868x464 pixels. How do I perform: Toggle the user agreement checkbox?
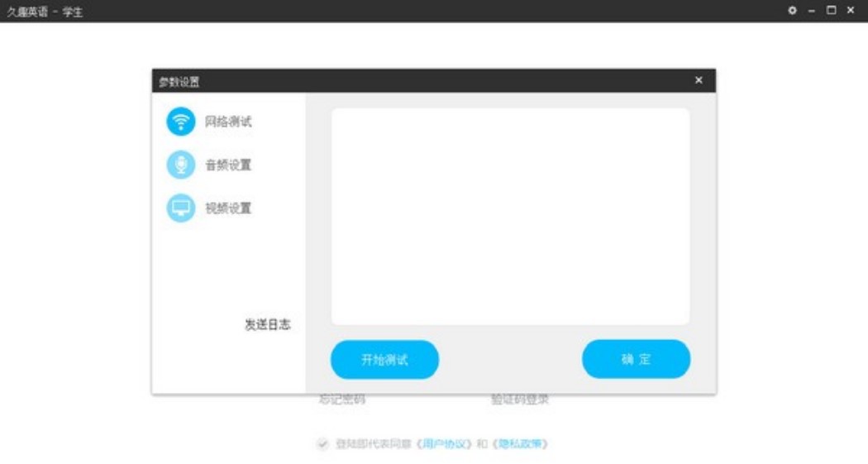[x=322, y=443]
